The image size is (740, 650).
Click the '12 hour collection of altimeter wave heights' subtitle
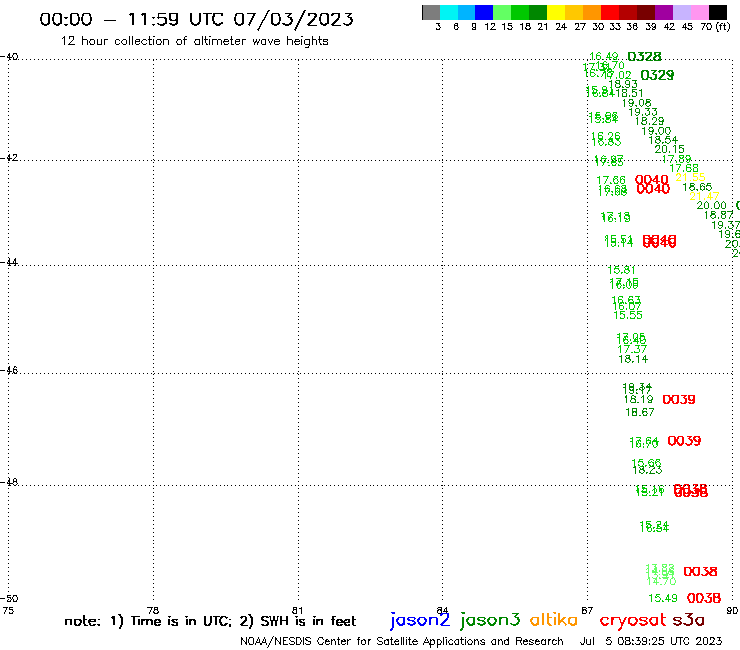click(194, 41)
